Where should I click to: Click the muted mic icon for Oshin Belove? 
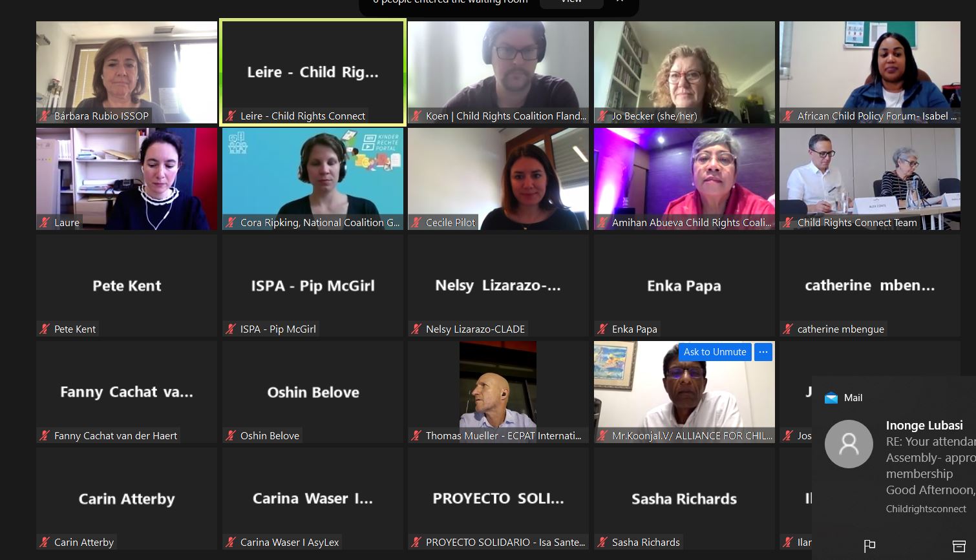(x=231, y=436)
